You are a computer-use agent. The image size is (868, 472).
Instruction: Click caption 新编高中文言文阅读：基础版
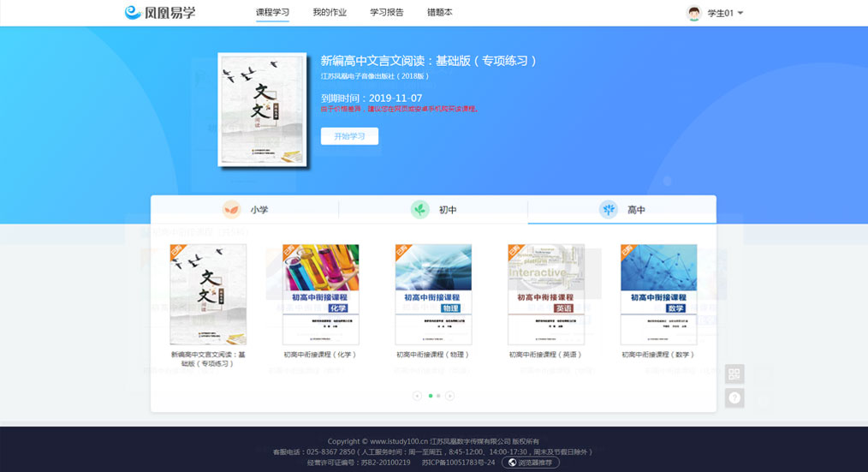point(208,359)
